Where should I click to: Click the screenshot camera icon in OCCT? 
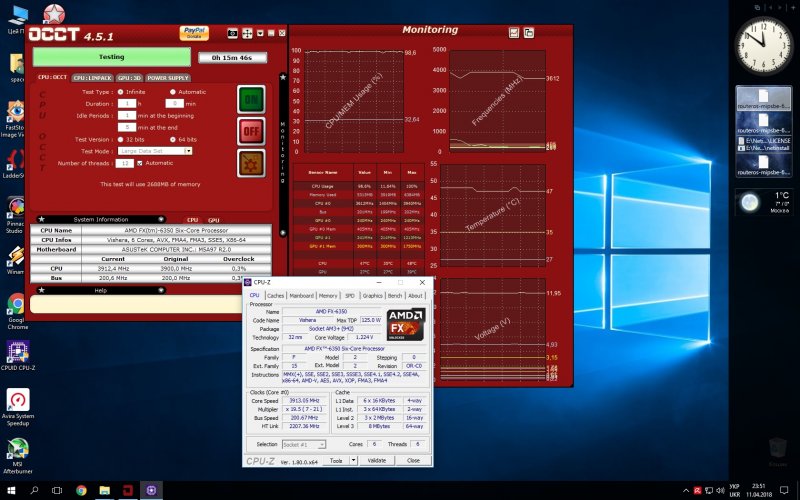click(234, 33)
